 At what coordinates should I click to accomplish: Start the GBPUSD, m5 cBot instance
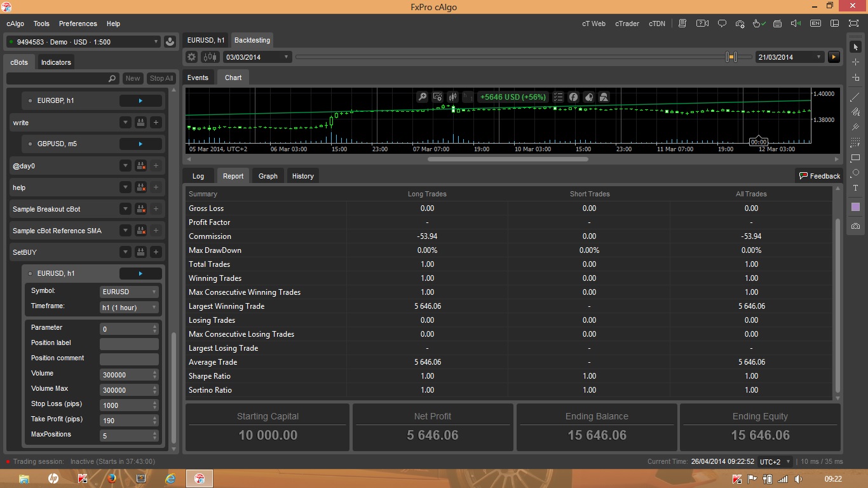[x=140, y=144]
